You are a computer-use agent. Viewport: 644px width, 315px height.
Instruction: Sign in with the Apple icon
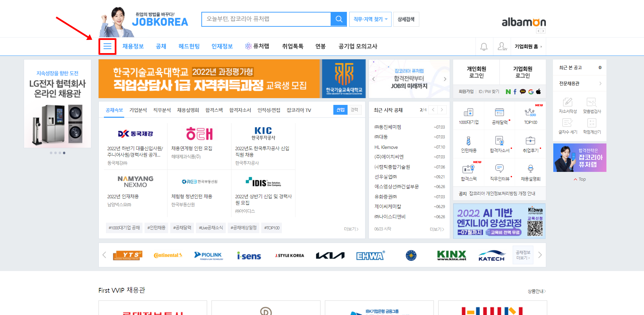[538, 91]
